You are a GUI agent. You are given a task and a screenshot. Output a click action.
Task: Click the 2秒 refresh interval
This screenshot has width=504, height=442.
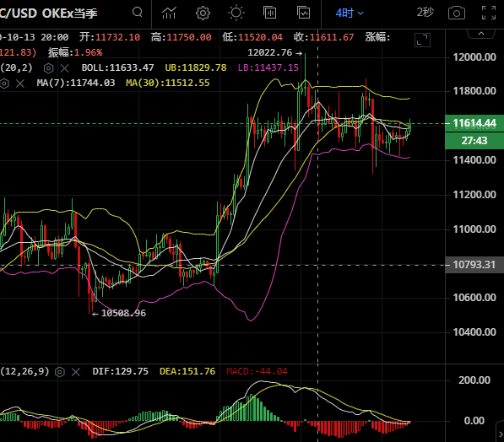[x=425, y=12]
